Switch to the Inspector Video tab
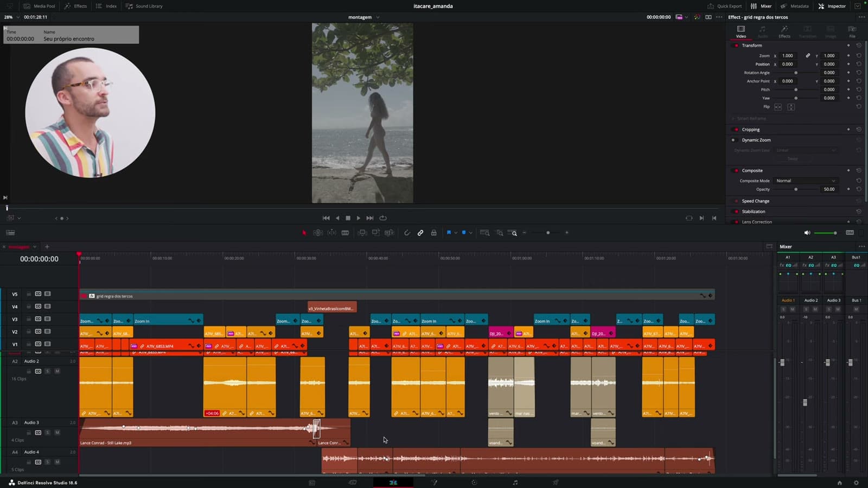 [x=741, y=31]
